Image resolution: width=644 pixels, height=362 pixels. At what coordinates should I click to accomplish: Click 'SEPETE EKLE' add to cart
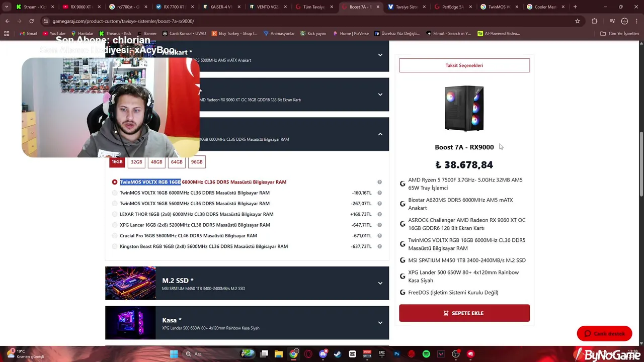click(x=464, y=313)
